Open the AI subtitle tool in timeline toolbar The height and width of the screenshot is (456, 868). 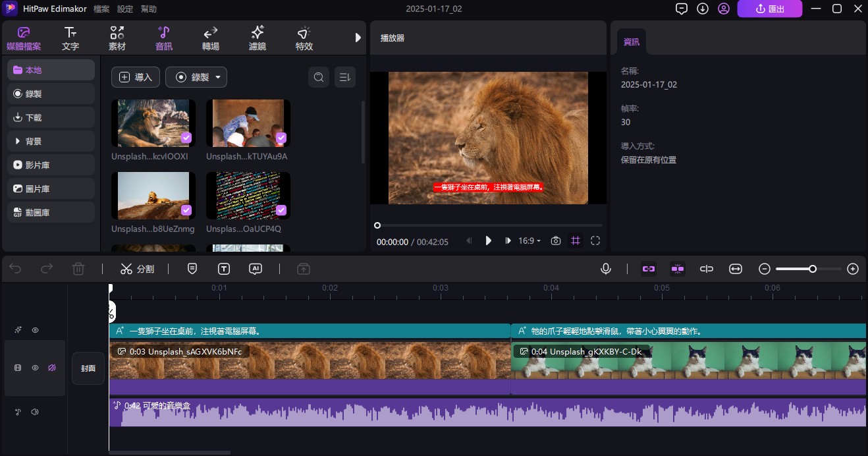(x=256, y=269)
